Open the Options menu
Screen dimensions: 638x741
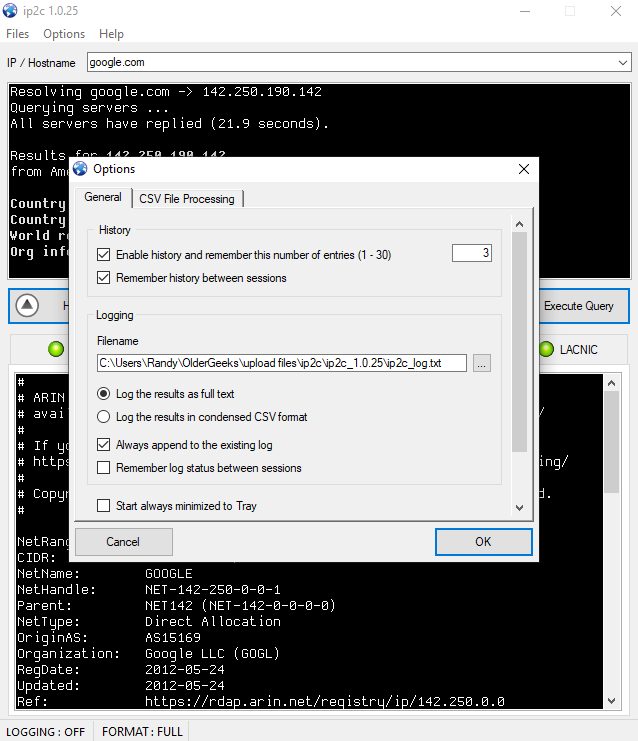[x=64, y=34]
